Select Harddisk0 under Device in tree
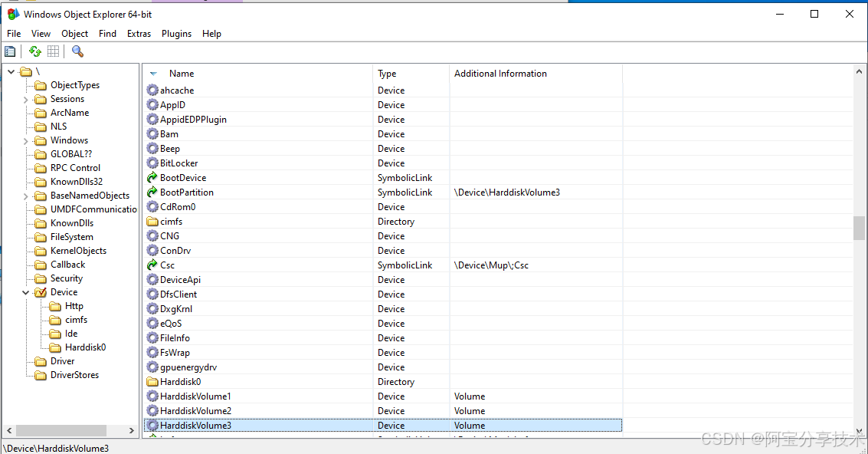Viewport: 868px width, 454px height. (x=85, y=347)
